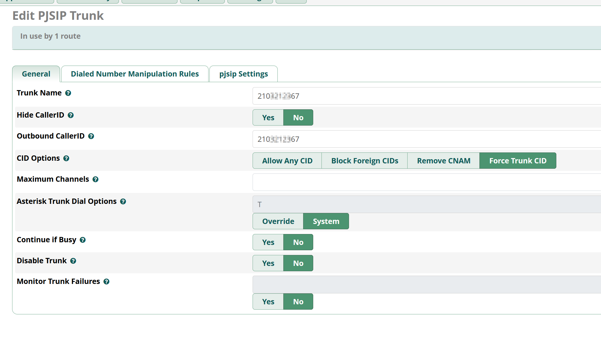
Task: Choose Block Foreign CIDs option
Action: (364, 161)
